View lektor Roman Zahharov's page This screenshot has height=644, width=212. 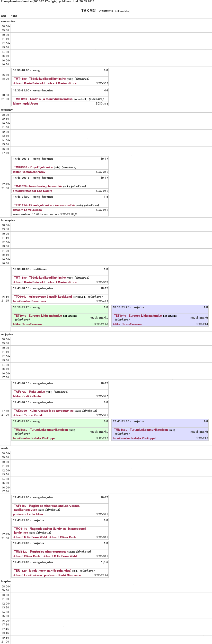[x=29, y=172]
